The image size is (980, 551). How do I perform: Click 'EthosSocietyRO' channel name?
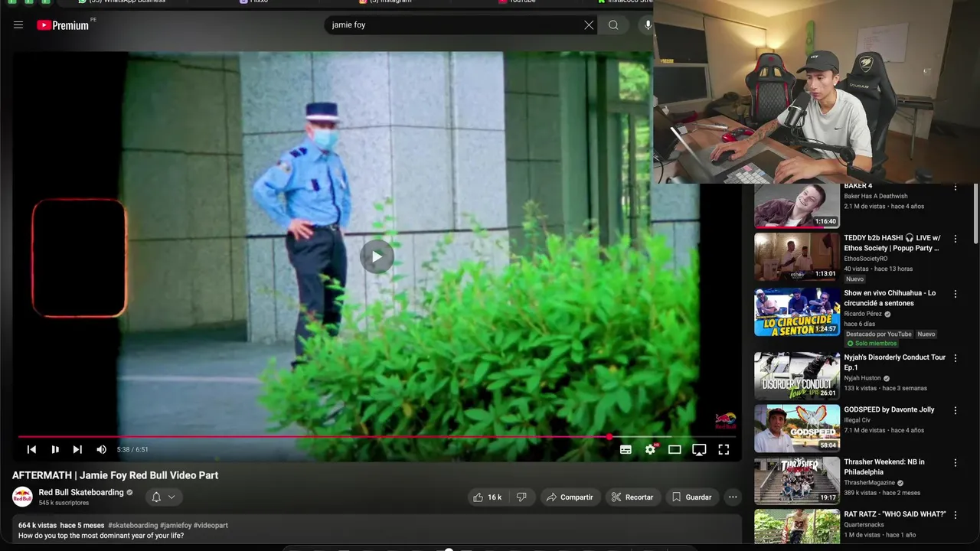866,259
